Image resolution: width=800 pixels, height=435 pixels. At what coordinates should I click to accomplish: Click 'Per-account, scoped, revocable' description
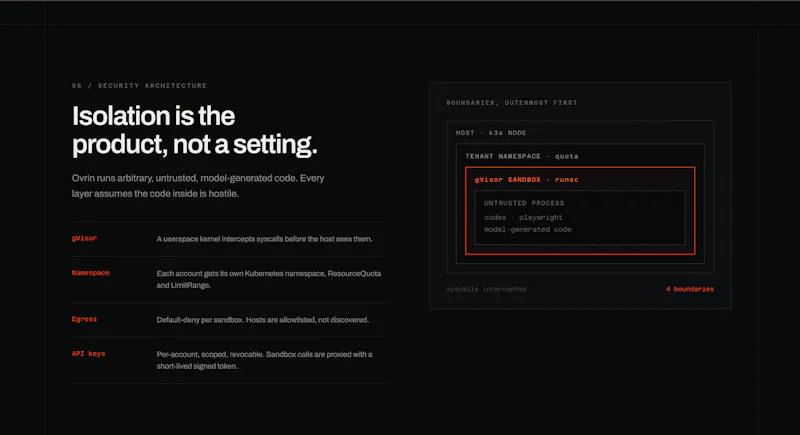(x=264, y=360)
